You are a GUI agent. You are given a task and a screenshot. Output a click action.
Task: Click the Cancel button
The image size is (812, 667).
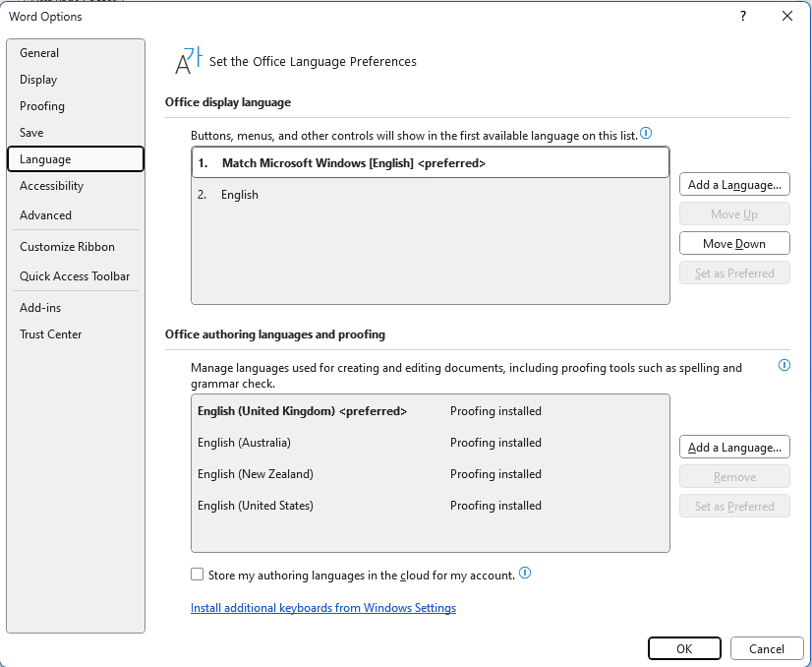(767, 649)
